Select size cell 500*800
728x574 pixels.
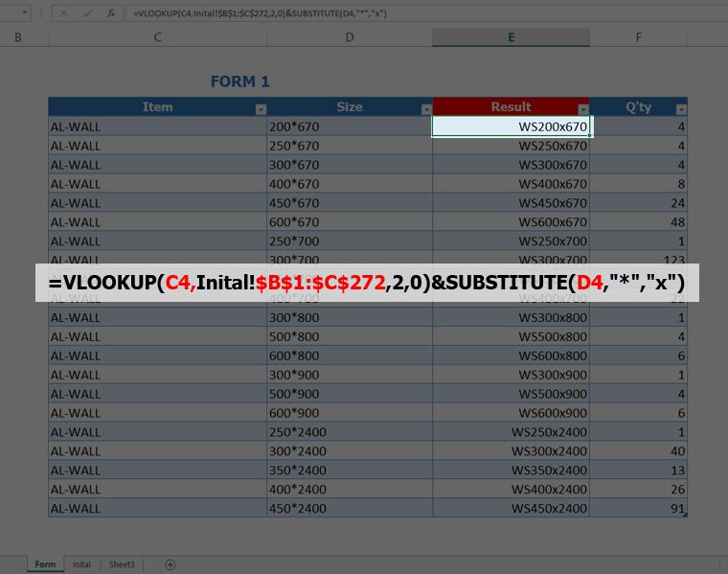pyautogui.click(x=350, y=336)
